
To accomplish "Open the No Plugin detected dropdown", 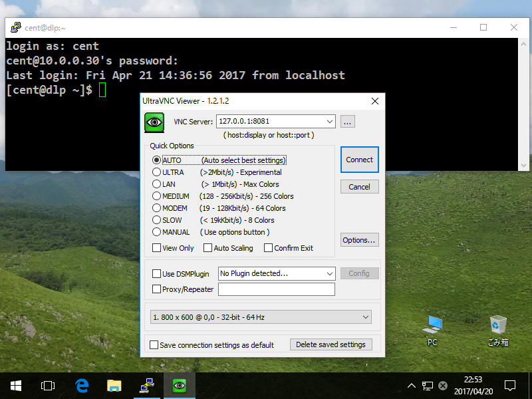I will point(329,273).
